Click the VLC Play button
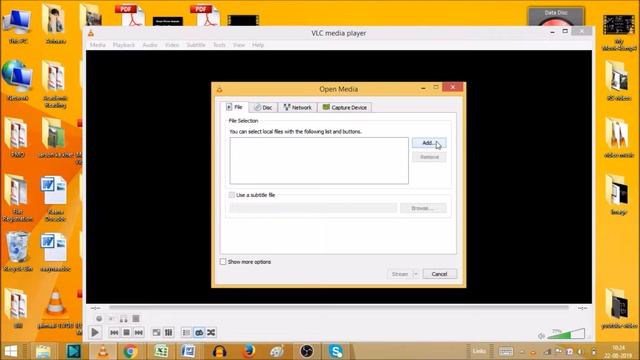Viewport: 640px width, 360px height. pyautogui.click(x=95, y=333)
